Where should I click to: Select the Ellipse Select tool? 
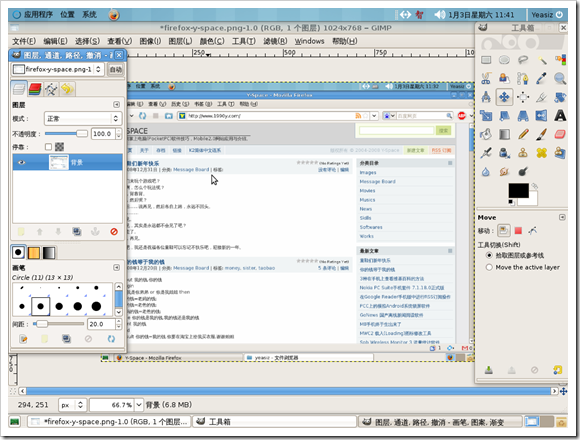pyautogui.click(x=504, y=60)
